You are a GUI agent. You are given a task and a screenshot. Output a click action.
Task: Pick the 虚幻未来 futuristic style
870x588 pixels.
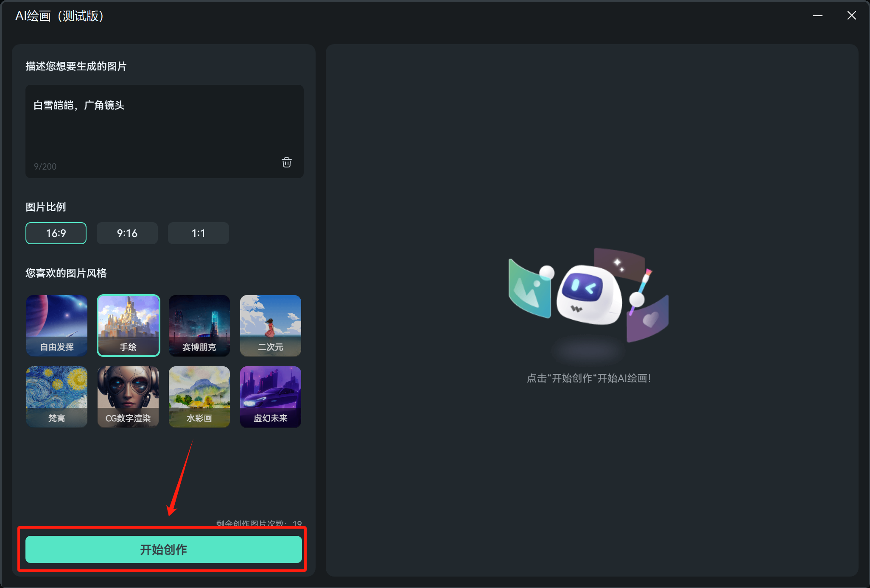(x=271, y=396)
